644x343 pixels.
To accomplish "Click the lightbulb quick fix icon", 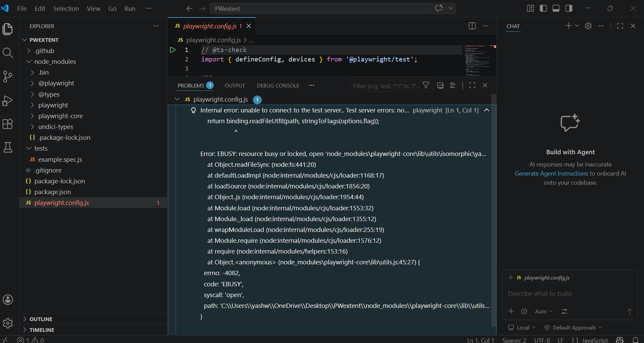I will pyautogui.click(x=194, y=110).
